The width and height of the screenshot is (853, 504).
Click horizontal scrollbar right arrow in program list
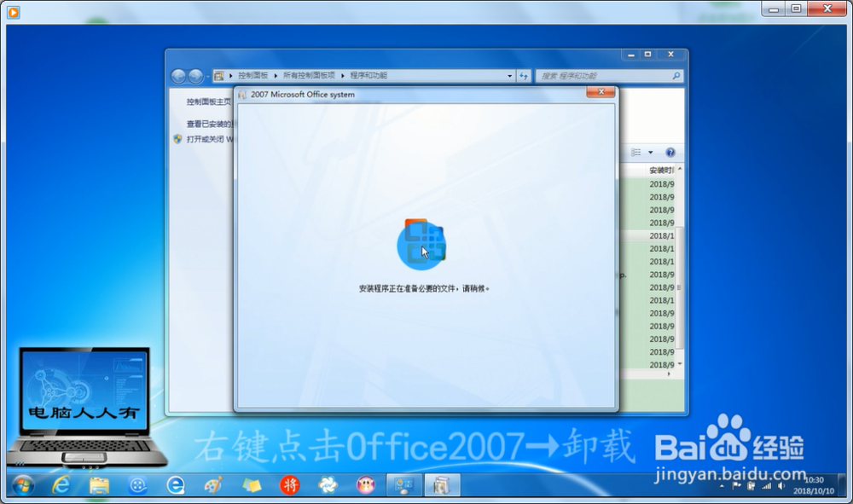pyautogui.click(x=669, y=374)
